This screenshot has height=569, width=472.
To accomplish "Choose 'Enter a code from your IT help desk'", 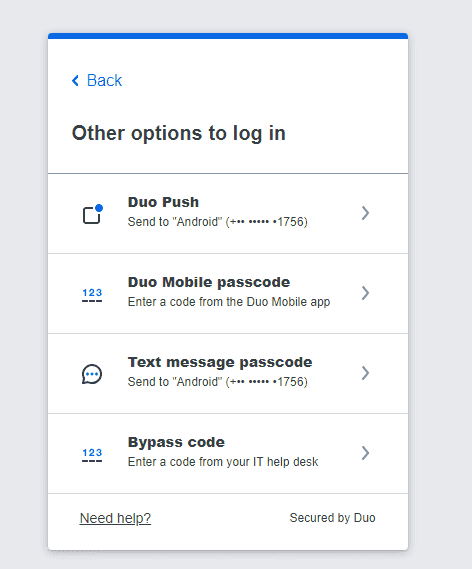I will (223, 462).
